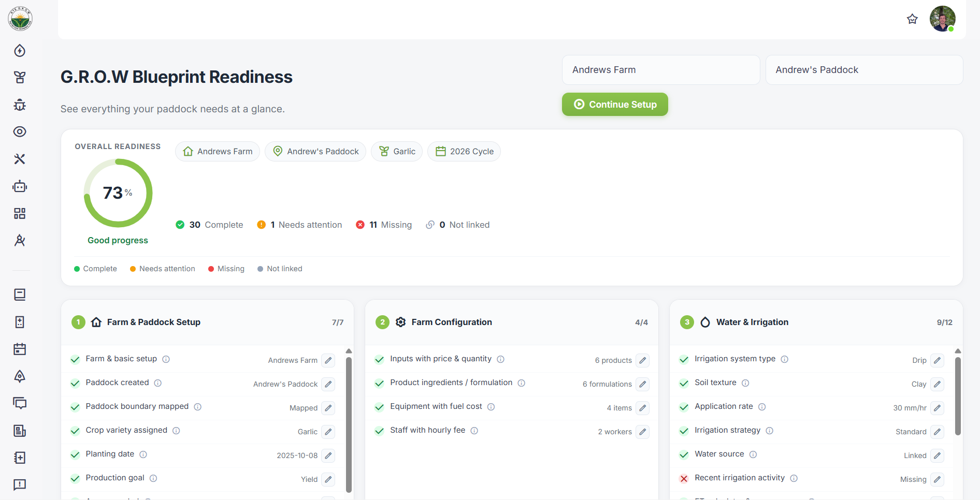The width and height of the screenshot is (980, 500).
Task: Open the Andrew's Paddock selector dropdown
Action: [x=864, y=70]
